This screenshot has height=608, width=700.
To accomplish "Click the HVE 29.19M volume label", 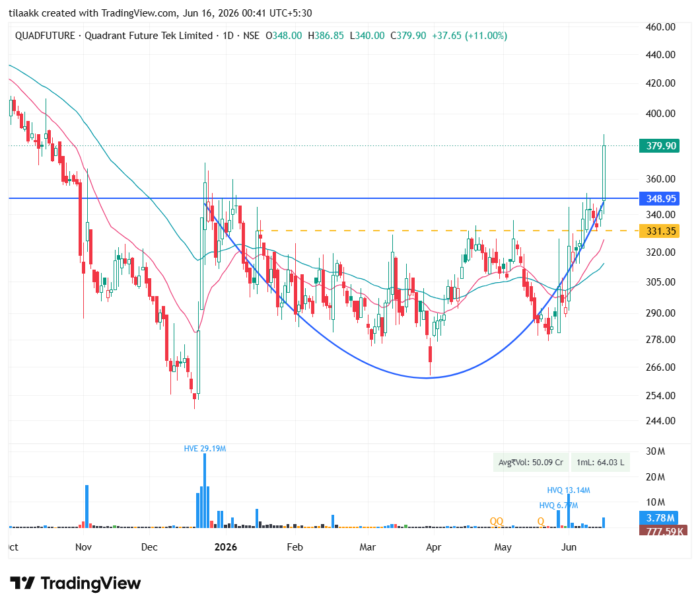I will click(x=205, y=449).
